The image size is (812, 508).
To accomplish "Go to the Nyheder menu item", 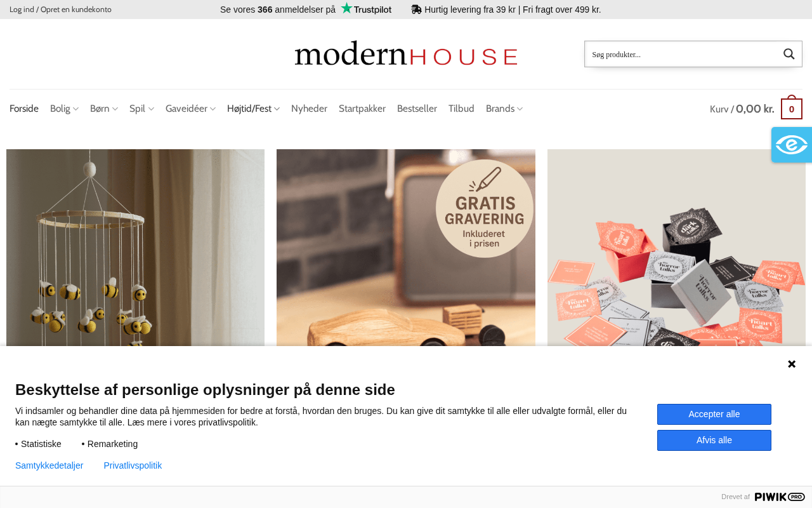I will pos(309,109).
